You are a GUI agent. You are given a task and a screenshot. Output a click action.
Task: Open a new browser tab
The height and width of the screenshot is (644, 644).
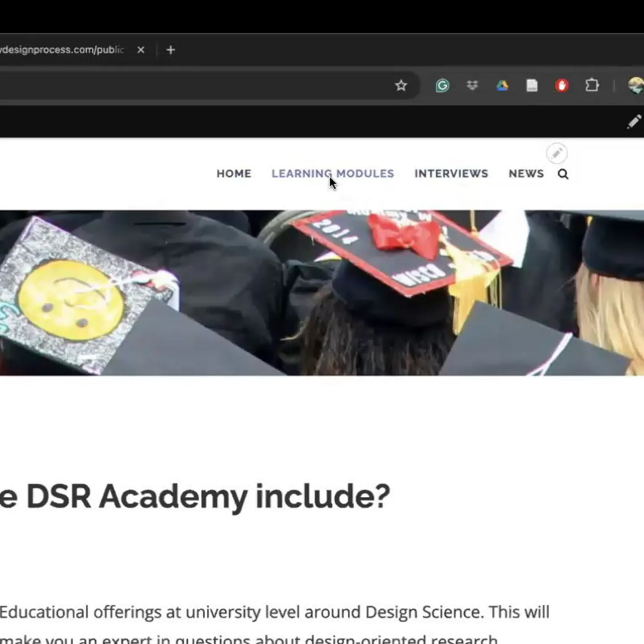[170, 50]
